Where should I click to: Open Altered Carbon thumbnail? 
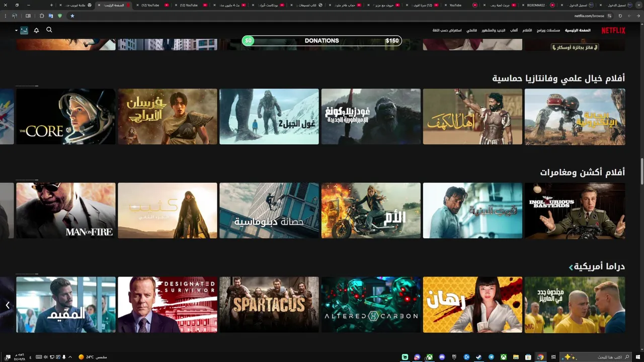[371, 305]
